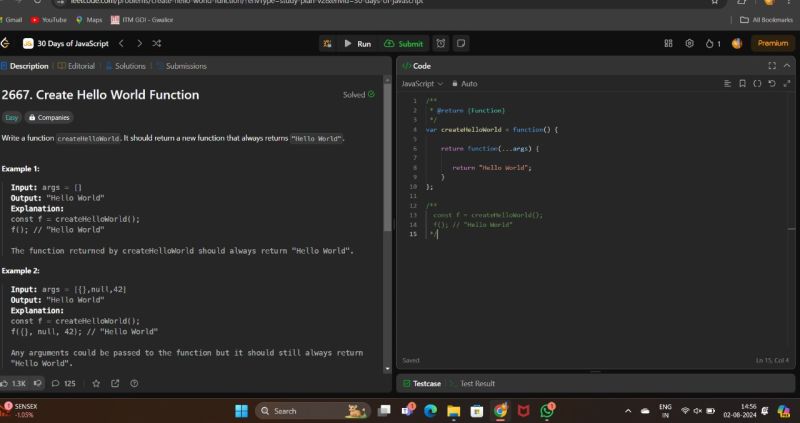
Task: Click the bookmark icon in editor toolbar
Action: (742, 84)
